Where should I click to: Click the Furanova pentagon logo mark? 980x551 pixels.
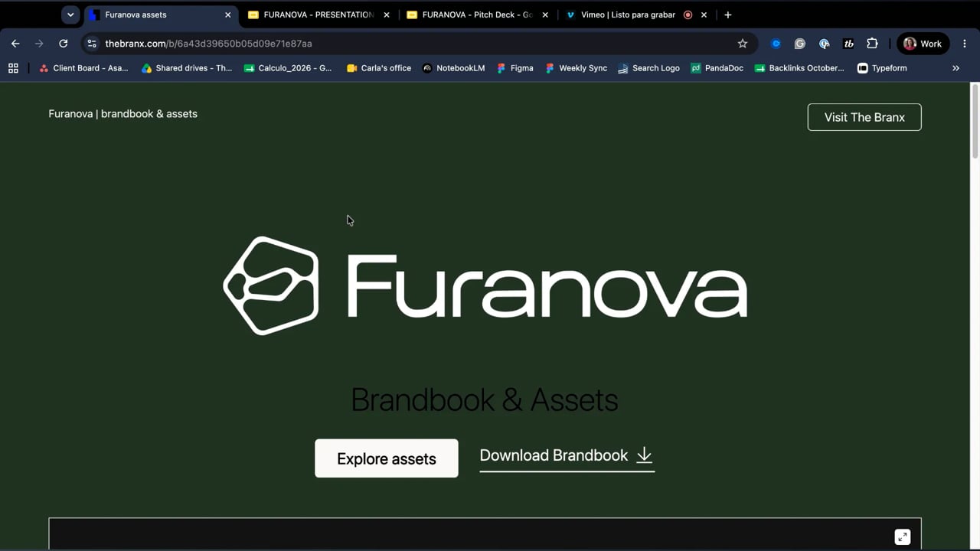pos(271,285)
